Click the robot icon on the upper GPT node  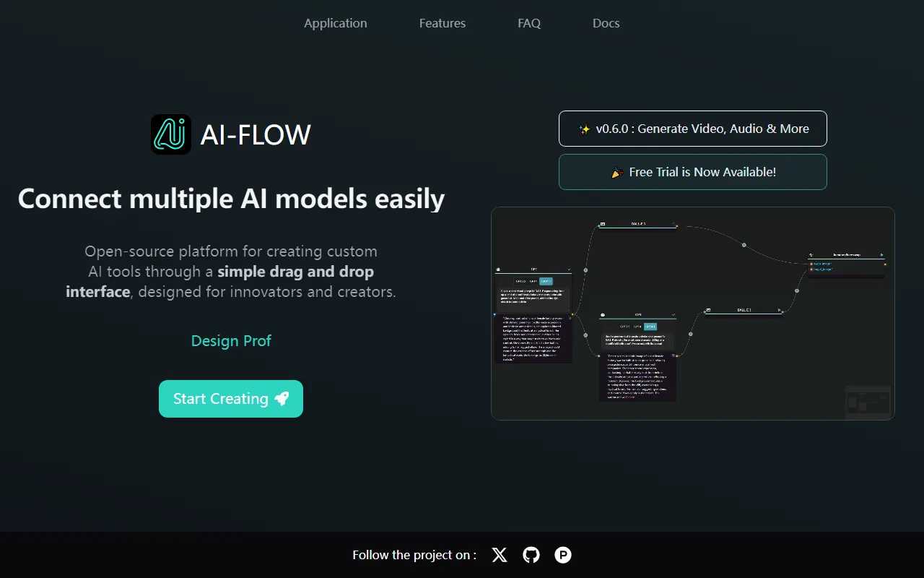pos(497,269)
